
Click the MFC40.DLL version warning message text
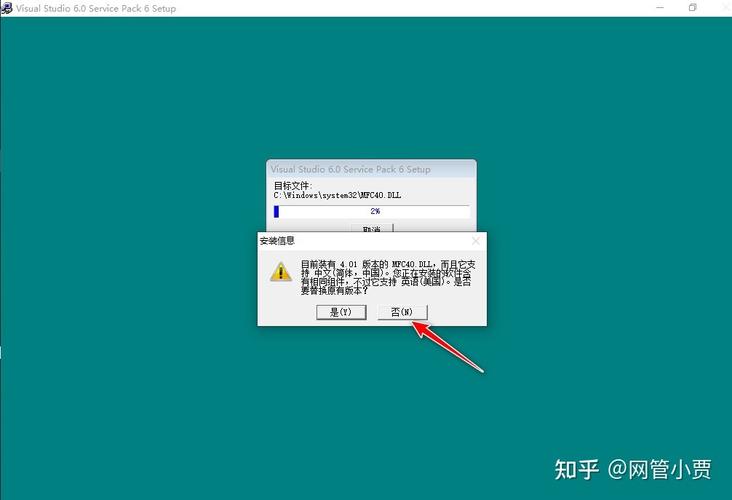pos(387,277)
